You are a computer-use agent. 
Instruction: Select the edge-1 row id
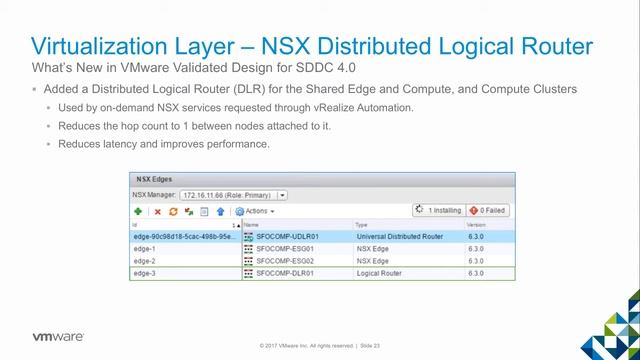(144, 249)
